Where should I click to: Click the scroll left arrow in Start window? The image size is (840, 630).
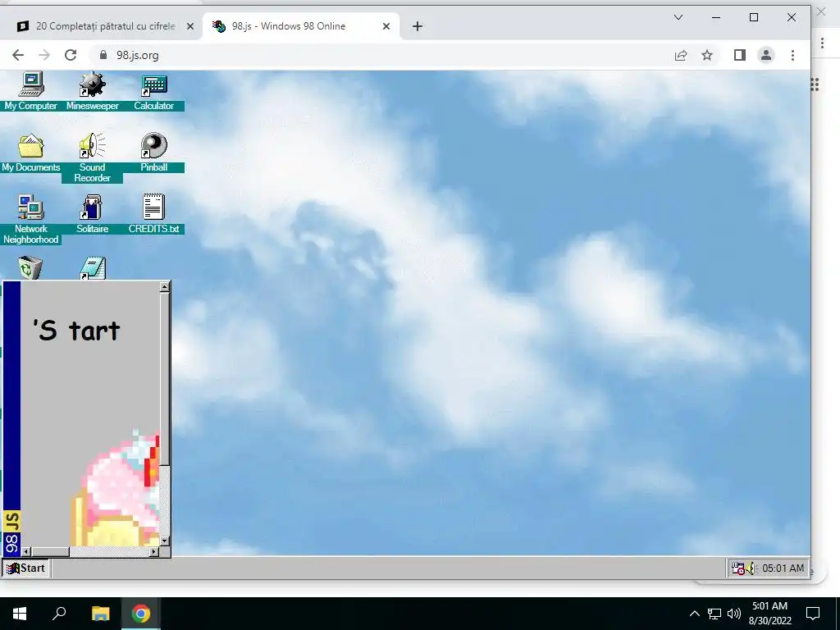(26, 551)
